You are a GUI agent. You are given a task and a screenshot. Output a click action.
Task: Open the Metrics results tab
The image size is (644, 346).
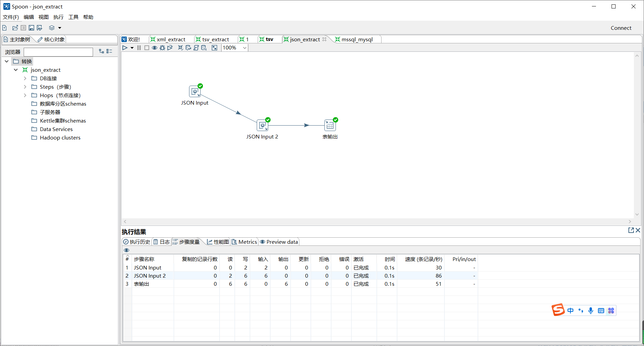coord(245,242)
